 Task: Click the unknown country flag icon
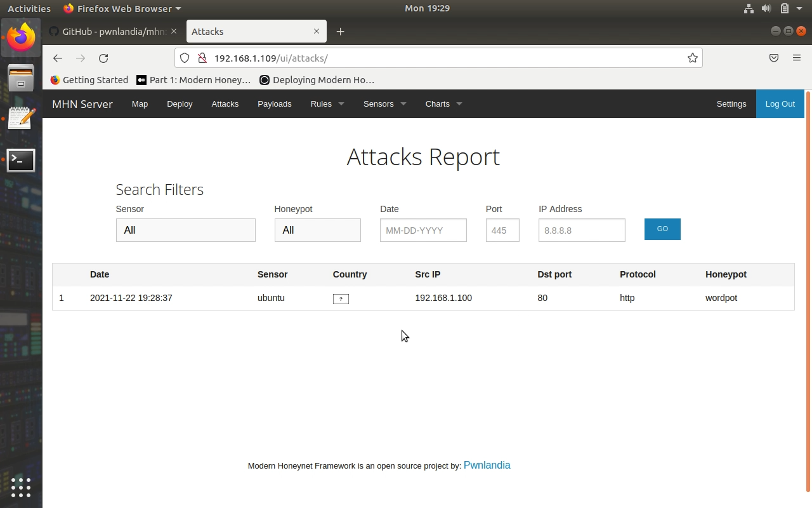pyautogui.click(x=341, y=299)
